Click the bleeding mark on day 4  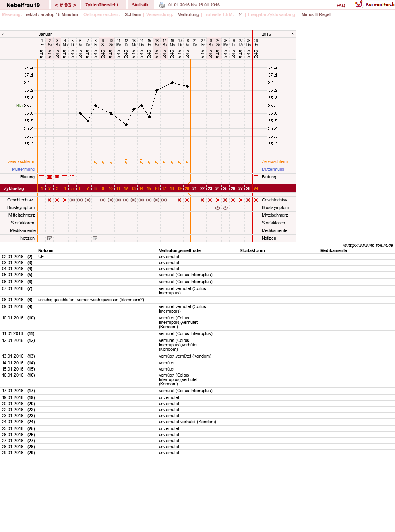coord(65,176)
